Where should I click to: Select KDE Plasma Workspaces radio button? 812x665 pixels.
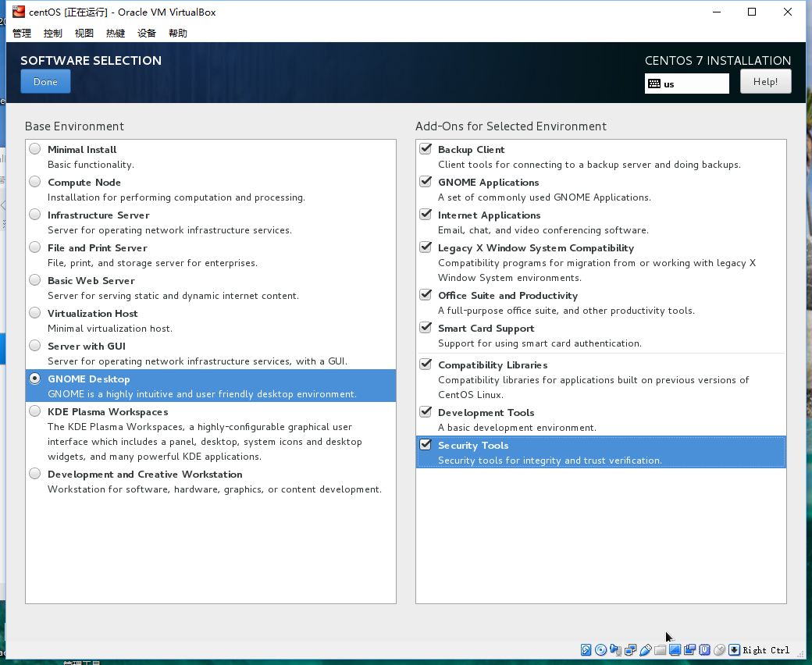[35, 411]
